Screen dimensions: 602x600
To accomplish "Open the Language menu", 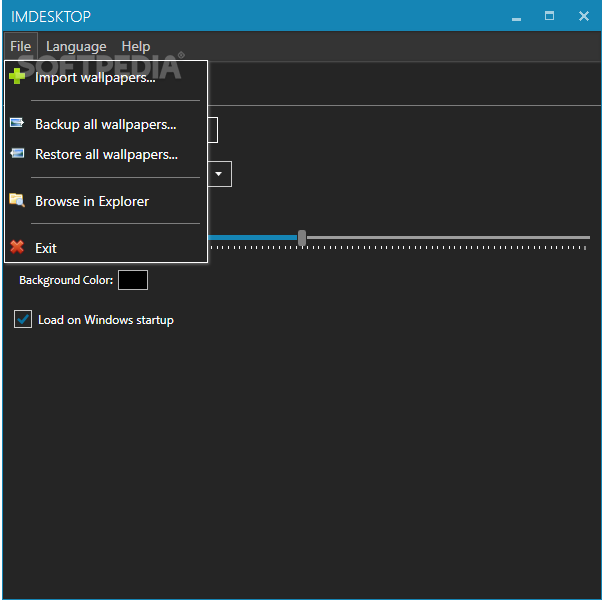I will pyautogui.click(x=76, y=46).
